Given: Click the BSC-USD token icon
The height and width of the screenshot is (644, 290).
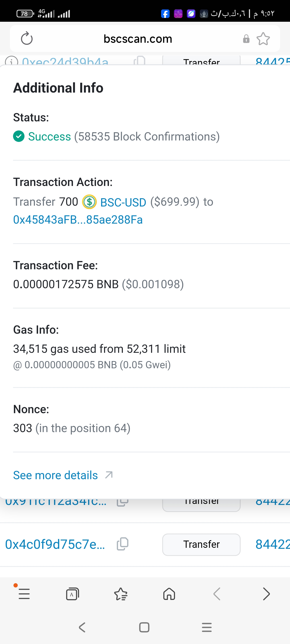Looking at the screenshot, I should (x=89, y=202).
